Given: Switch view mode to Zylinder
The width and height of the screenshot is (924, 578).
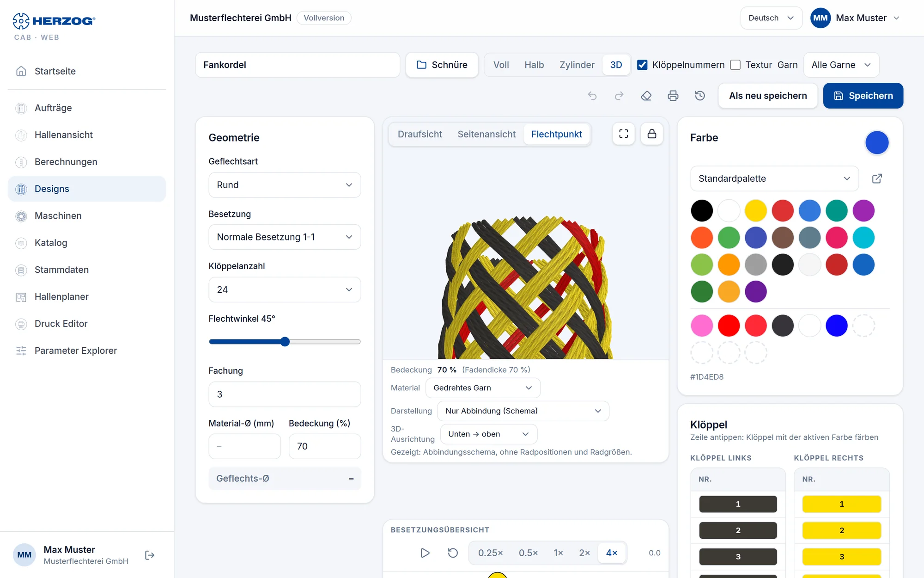Looking at the screenshot, I should coord(577,65).
